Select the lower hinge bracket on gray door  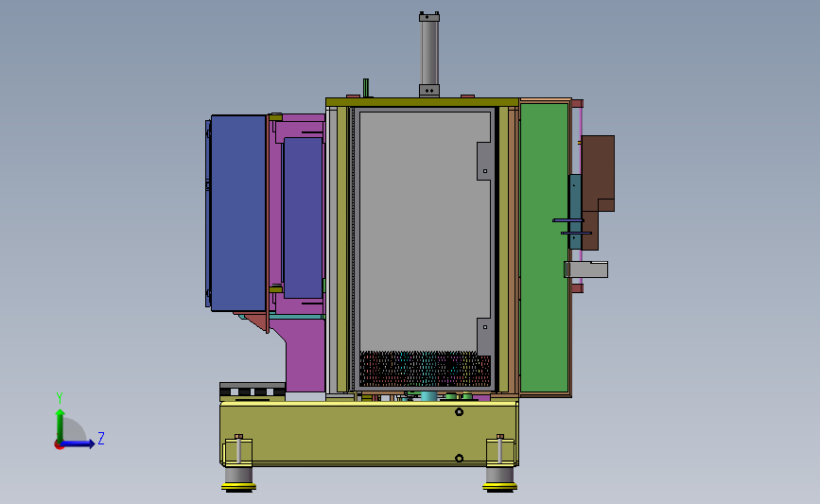coord(484,337)
